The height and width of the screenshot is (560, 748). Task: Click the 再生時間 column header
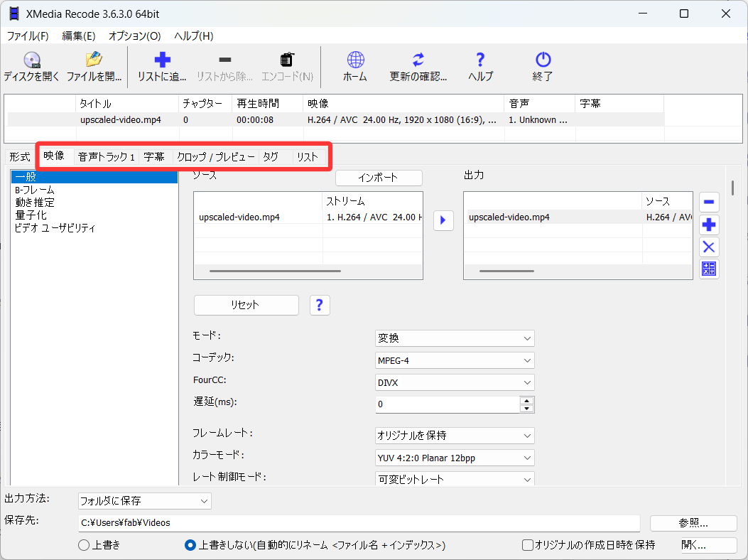(x=267, y=104)
